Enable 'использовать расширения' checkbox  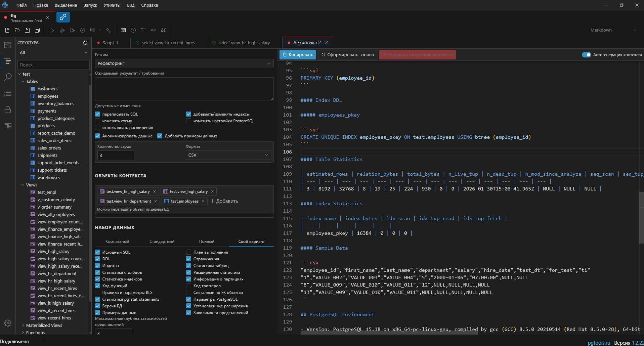98,128
